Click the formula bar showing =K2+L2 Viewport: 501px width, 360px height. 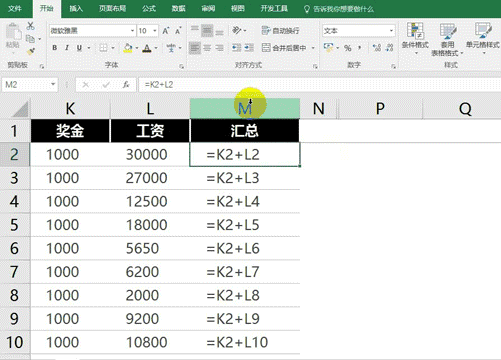[319, 85]
